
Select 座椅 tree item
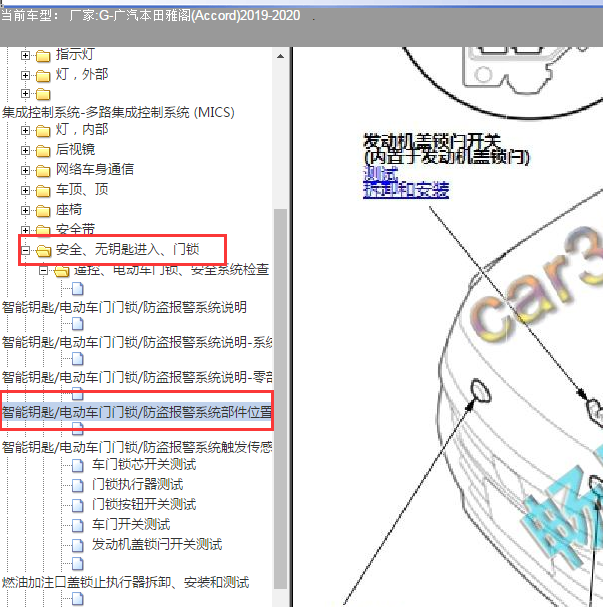69,209
